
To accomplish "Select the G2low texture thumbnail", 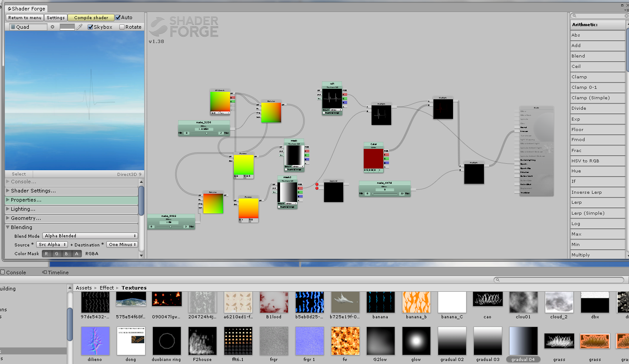I will click(380, 341).
